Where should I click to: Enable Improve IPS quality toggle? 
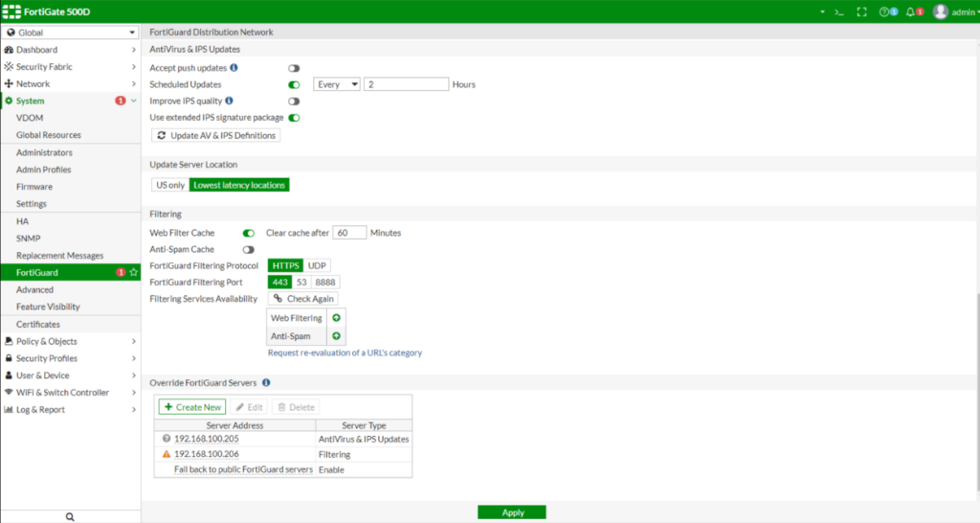[x=294, y=102]
